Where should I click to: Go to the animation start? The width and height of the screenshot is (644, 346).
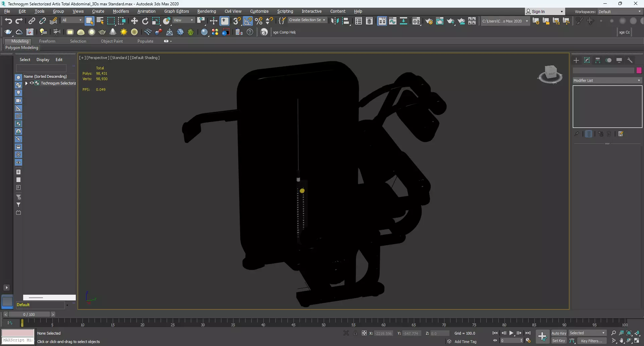click(495, 333)
